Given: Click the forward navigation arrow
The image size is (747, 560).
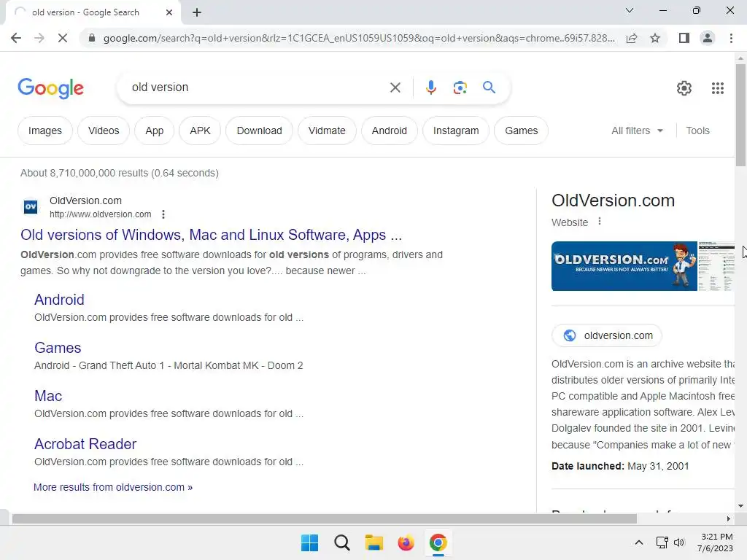Looking at the screenshot, I should [x=39, y=38].
